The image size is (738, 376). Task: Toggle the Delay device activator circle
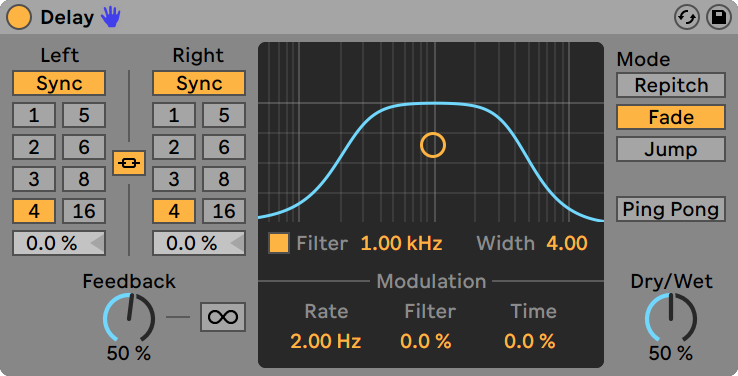pos(19,17)
